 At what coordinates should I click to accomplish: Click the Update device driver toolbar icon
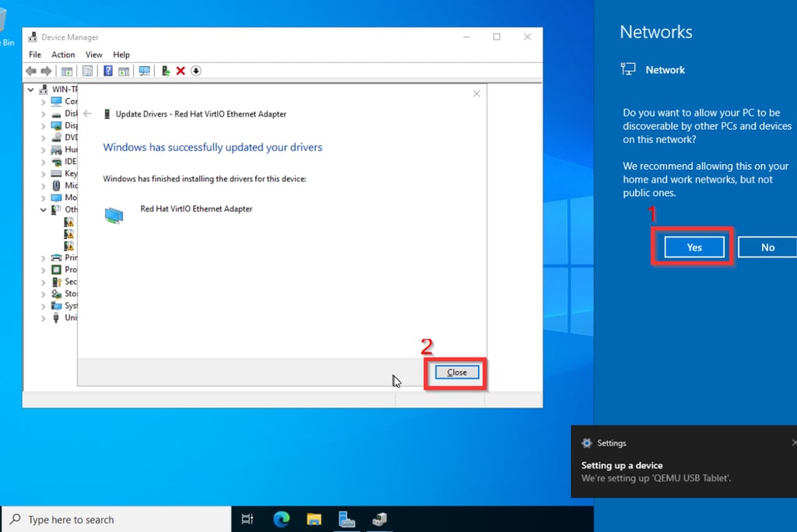click(x=165, y=71)
